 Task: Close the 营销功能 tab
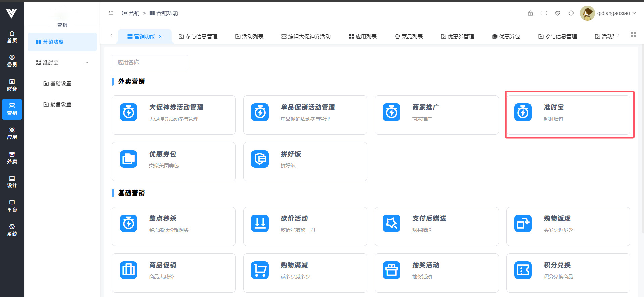[161, 37]
